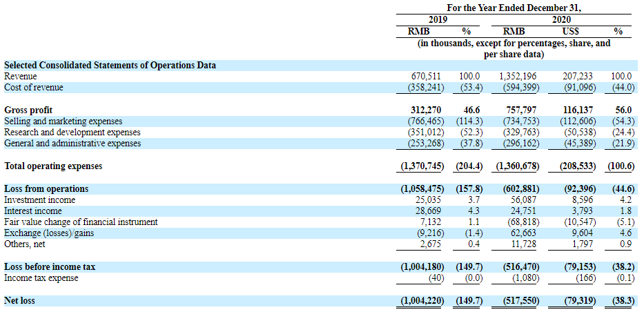The image size is (644, 312).
Task: Click the Total operating expenses label
Action: click(53, 166)
